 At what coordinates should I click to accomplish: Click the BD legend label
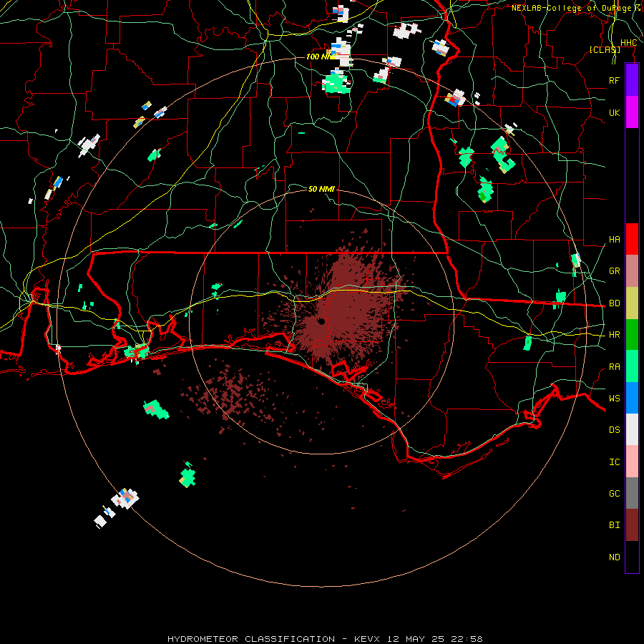click(x=614, y=303)
